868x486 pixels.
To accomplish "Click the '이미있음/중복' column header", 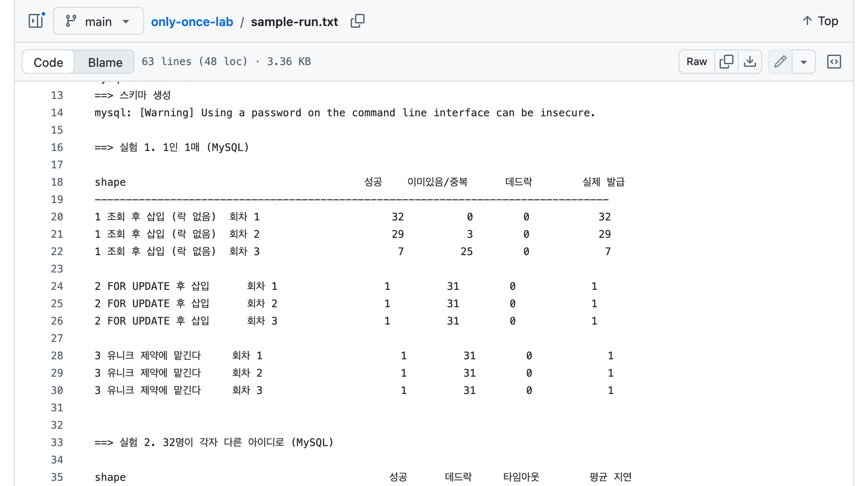I will (x=437, y=182).
